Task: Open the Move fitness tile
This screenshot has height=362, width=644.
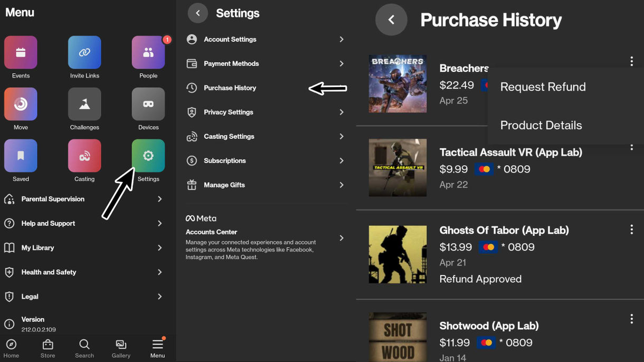Action: tap(21, 104)
